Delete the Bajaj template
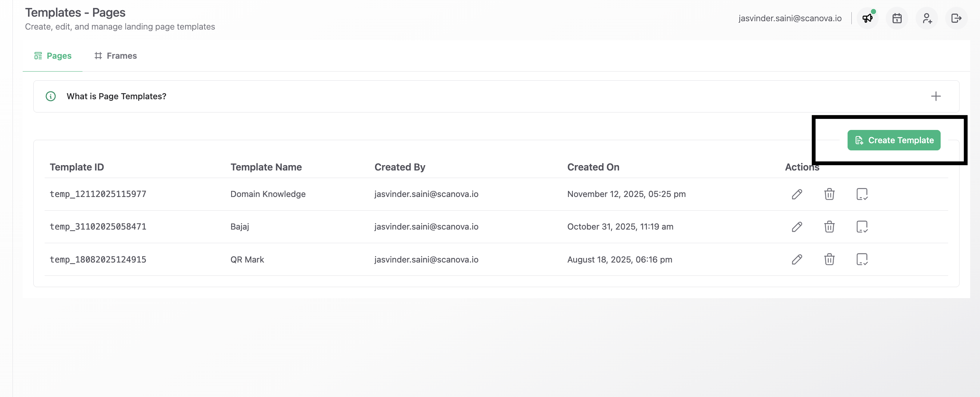This screenshot has width=980, height=397. pos(829,227)
